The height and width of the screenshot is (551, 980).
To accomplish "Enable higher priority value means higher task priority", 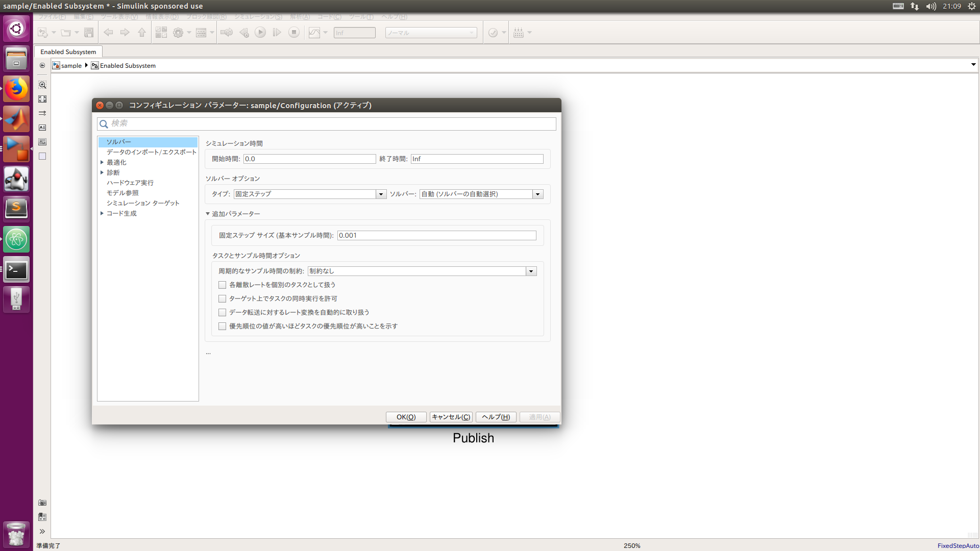I will tap(222, 326).
